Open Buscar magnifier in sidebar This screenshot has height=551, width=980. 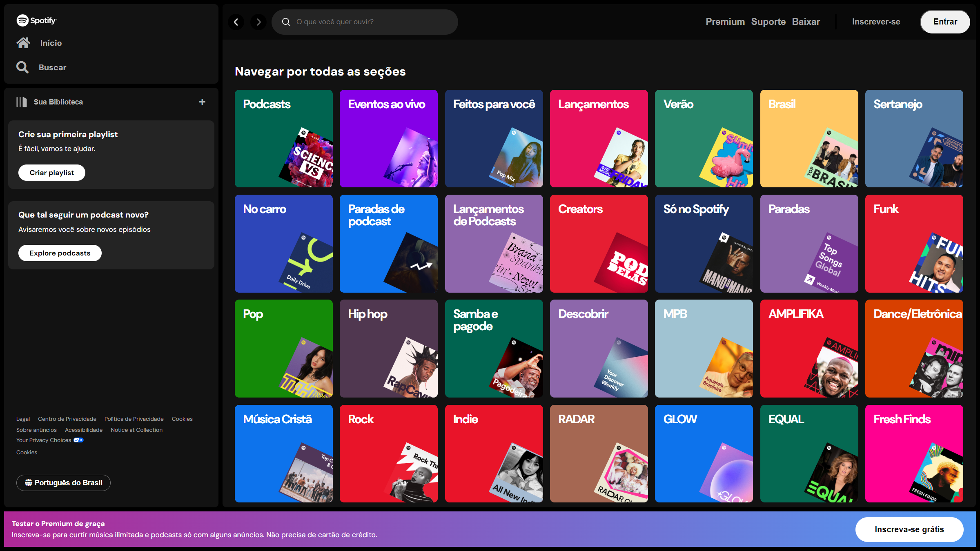(22, 67)
